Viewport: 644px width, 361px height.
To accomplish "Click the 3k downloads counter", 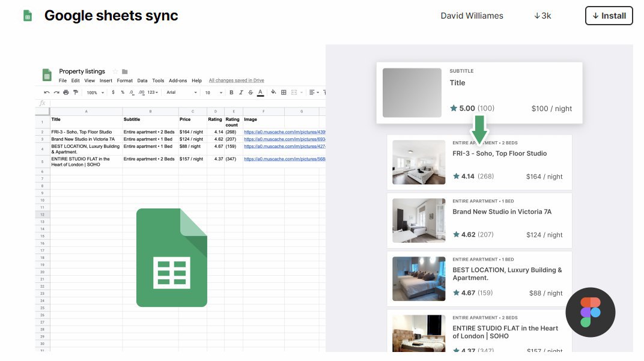I will (542, 16).
